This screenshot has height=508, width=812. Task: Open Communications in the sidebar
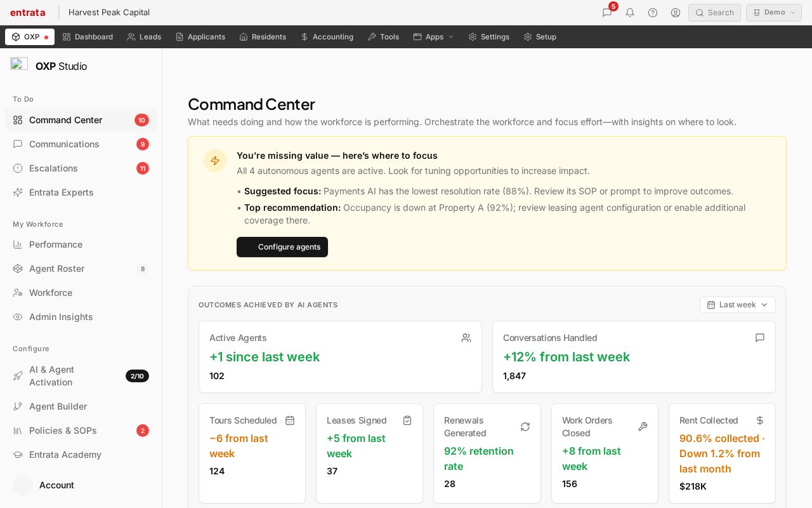(x=81, y=144)
